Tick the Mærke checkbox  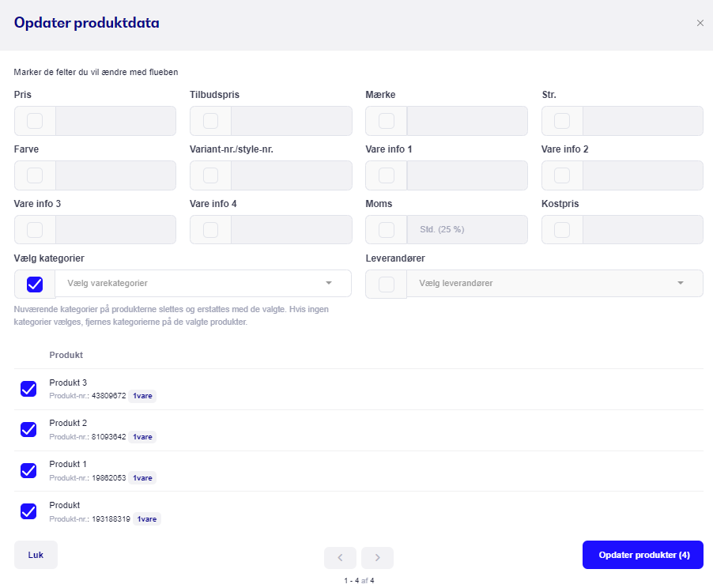(387, 121)
